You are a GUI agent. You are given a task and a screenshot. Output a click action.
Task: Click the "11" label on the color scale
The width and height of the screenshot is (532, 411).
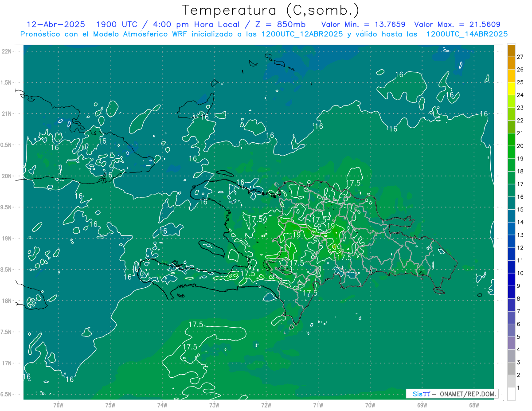(x=520, y=260)
